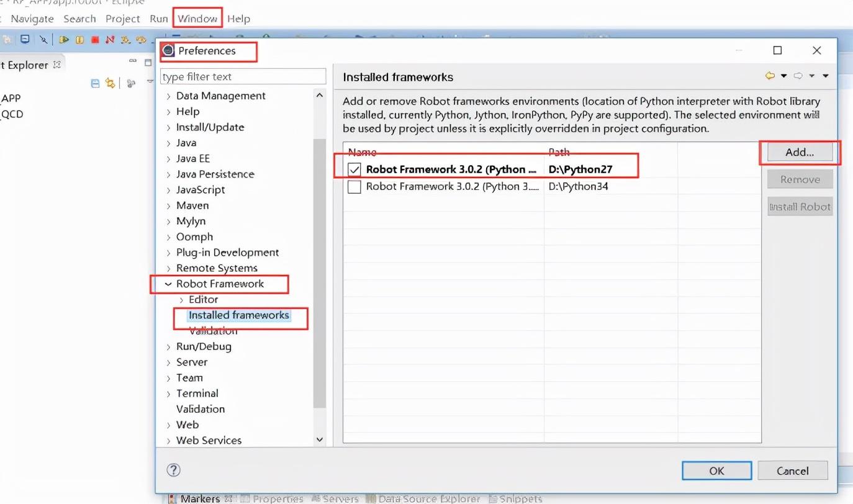Select the Mylyn preferences item
Image resolution: width=853 pixels, height=504 pixels.
click(191, 221)
